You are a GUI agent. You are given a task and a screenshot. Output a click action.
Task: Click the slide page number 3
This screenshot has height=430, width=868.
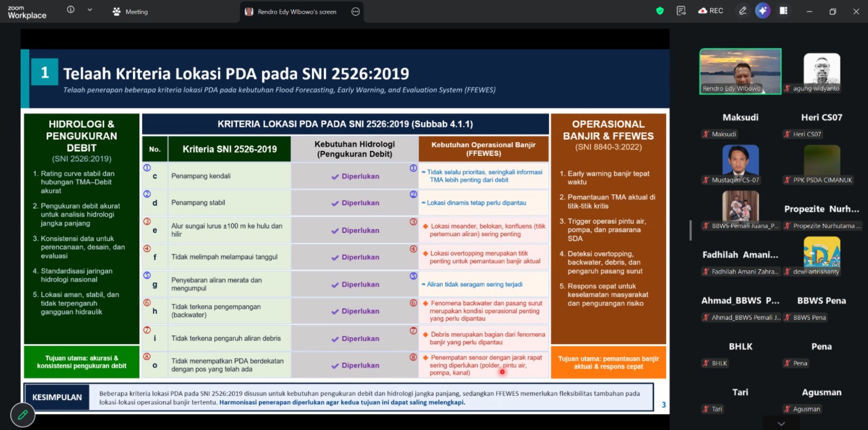[x=663, y=405]
